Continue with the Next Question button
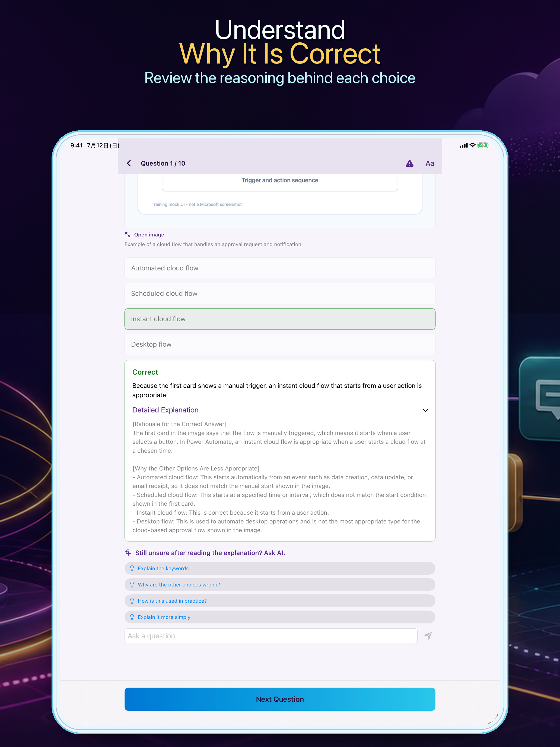The image size is (560, 747). pyautogui.click(x=280, y=699)
